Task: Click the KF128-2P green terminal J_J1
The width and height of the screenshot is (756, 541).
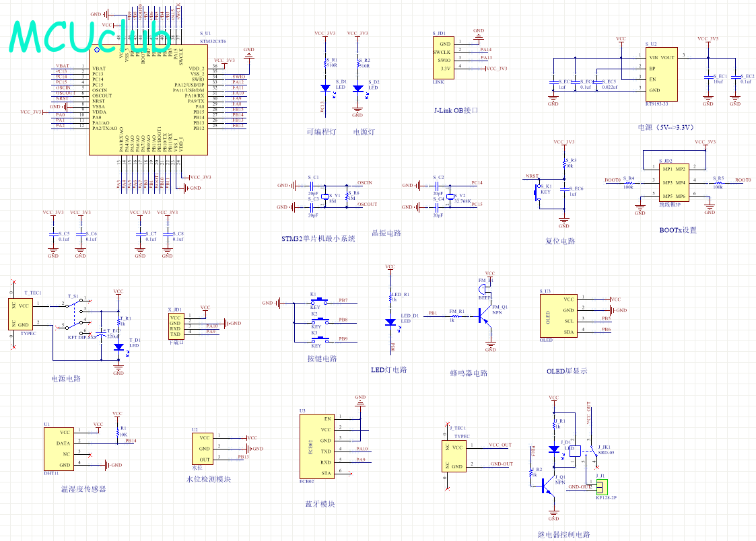Action: [x=602, y=486]
